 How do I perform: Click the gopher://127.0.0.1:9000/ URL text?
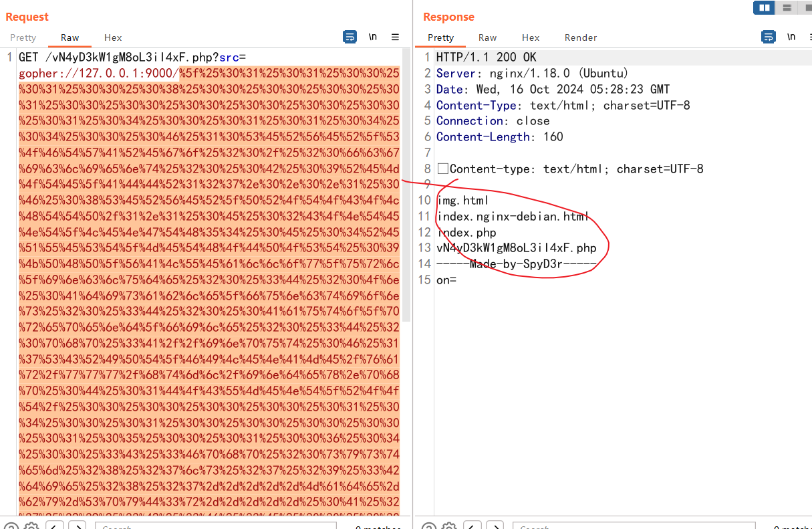99,74
